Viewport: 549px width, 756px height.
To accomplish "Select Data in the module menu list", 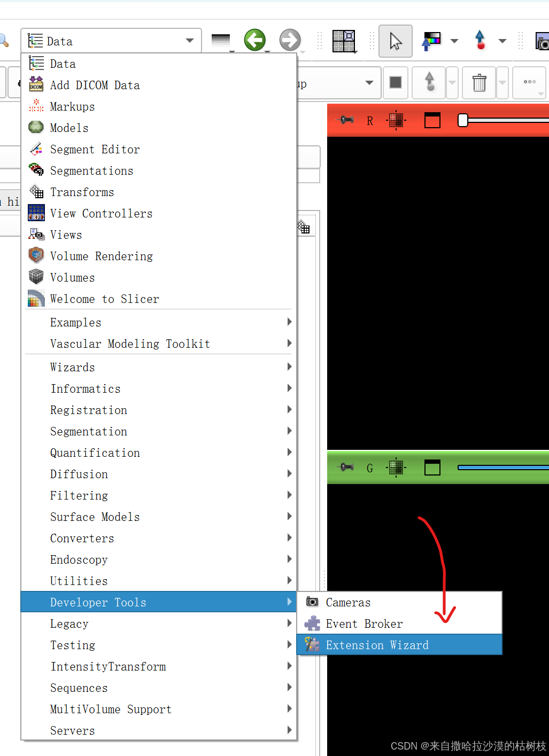I will [159, 64].
